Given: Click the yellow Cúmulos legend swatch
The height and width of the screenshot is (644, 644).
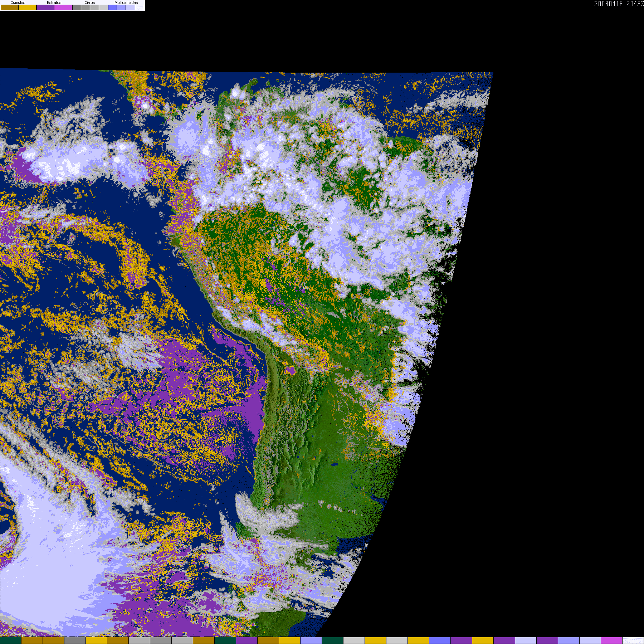Looking at the screenshot, I should (x=28, y=7).
